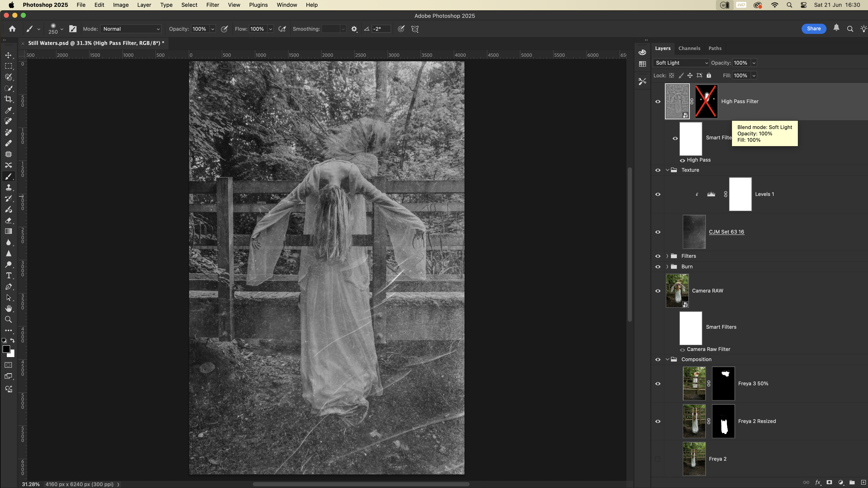Screen dimensions: 868x488
Task: Create new layer with panel bottom icon
Action: (863, 482)
